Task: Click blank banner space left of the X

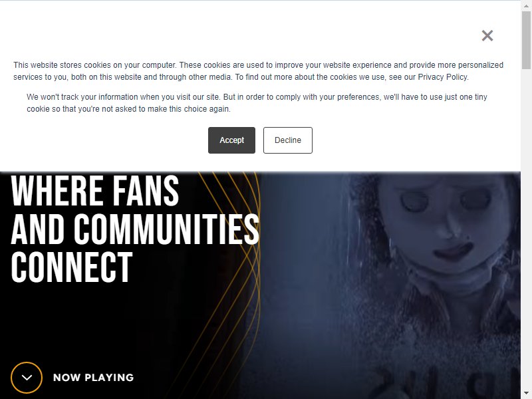Action: pyautogui.click(x=237, y=35)
